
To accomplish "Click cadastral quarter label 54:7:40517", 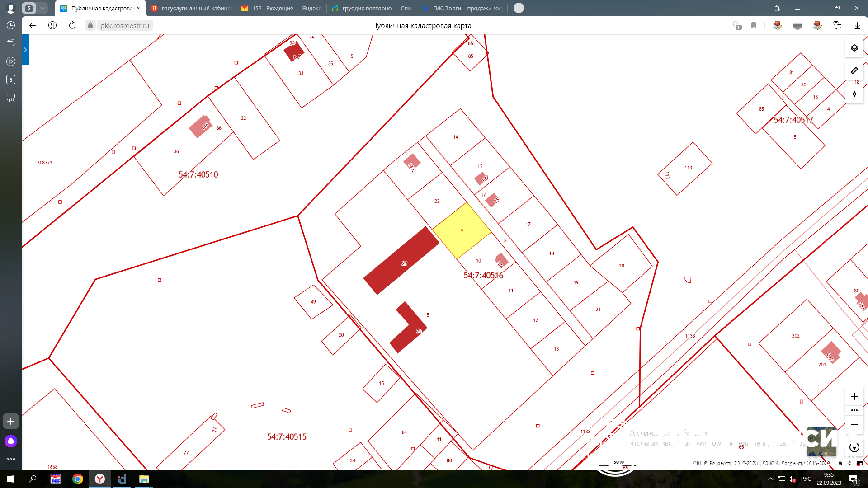I will (x=793, y=120).
